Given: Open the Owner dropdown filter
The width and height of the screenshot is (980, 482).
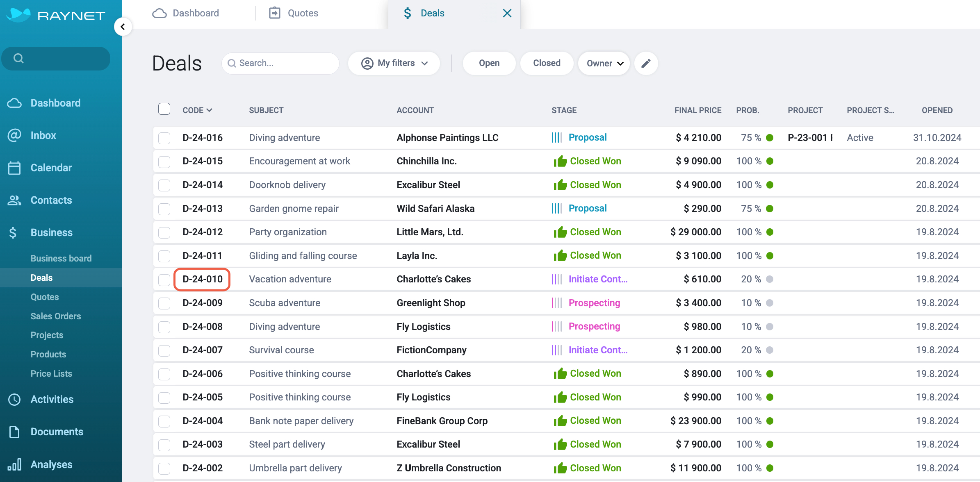Looking at the screenshot, I should point(604,63).
